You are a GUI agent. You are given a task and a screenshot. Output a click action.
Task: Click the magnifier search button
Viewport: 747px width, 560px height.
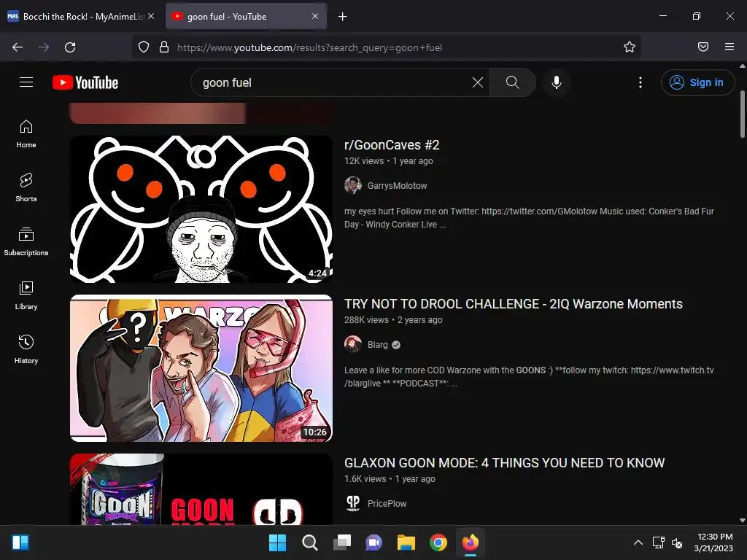pyautogui.click(x=513, y=82)
